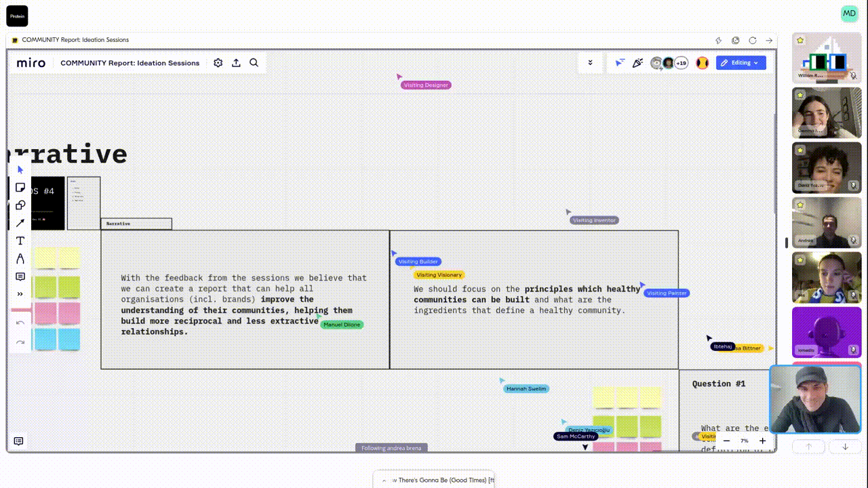The width and height of the screenshot is (868, 488).
Task: Click star on William R. video tile
Action: click(800, 41)
